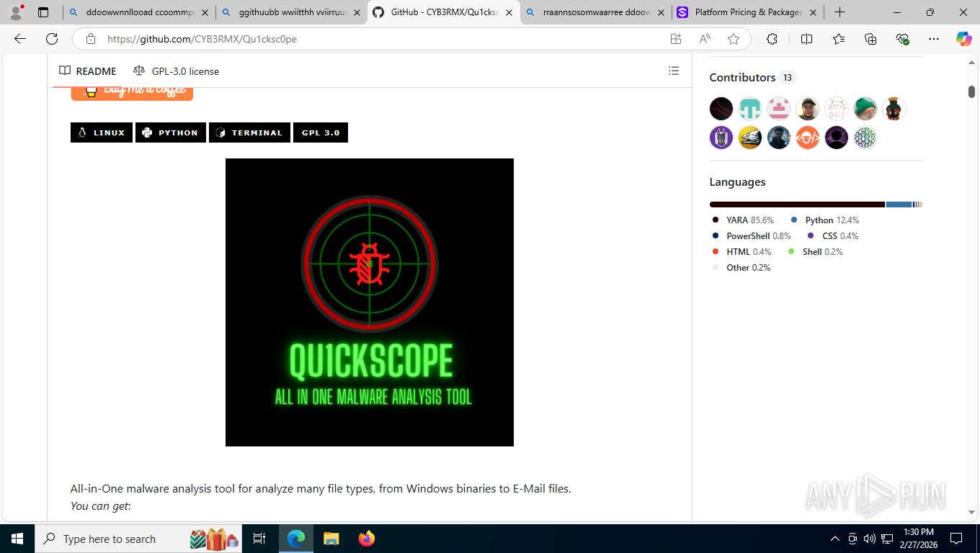Open the Contributors heading link

point(742,77)
